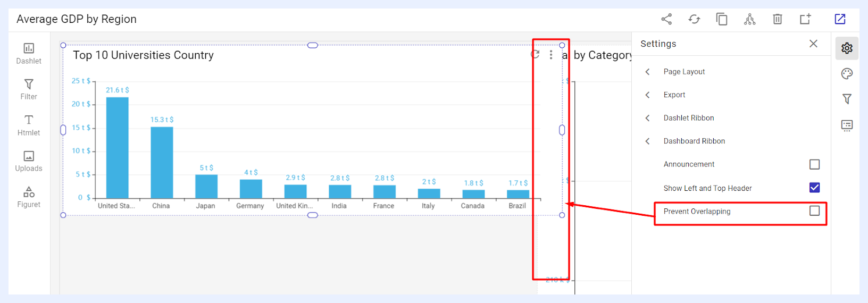Viewport: 868px width, 303px height.
Task: Tick the Prevent Overlapping checkbox
Action: coord(814,211)
